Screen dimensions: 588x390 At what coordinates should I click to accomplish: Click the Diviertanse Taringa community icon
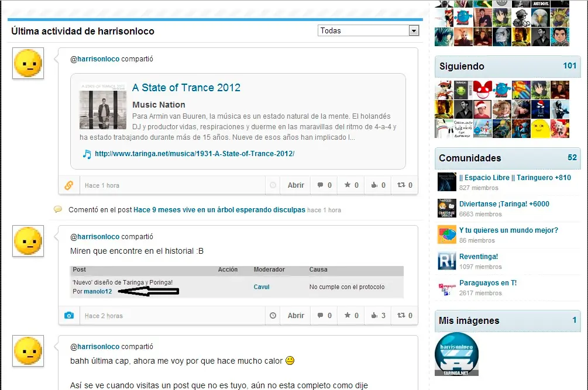coord(447,208)
